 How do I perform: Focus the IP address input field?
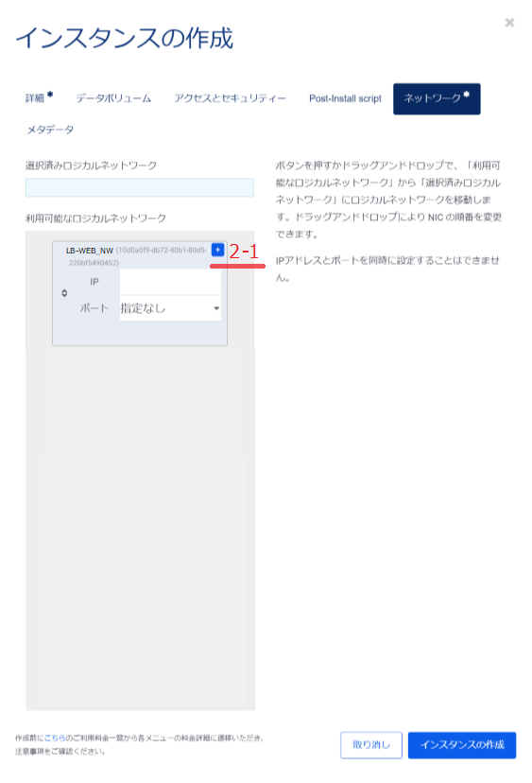[170, 282]
